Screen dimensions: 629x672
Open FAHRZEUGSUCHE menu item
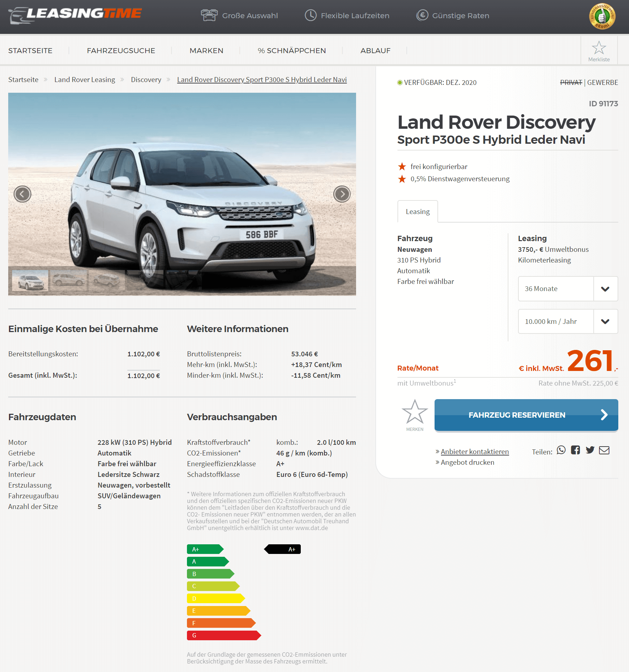click(121, 51)
